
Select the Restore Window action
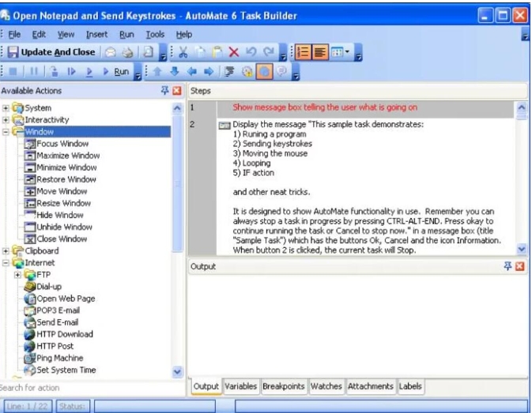point(60,179)
